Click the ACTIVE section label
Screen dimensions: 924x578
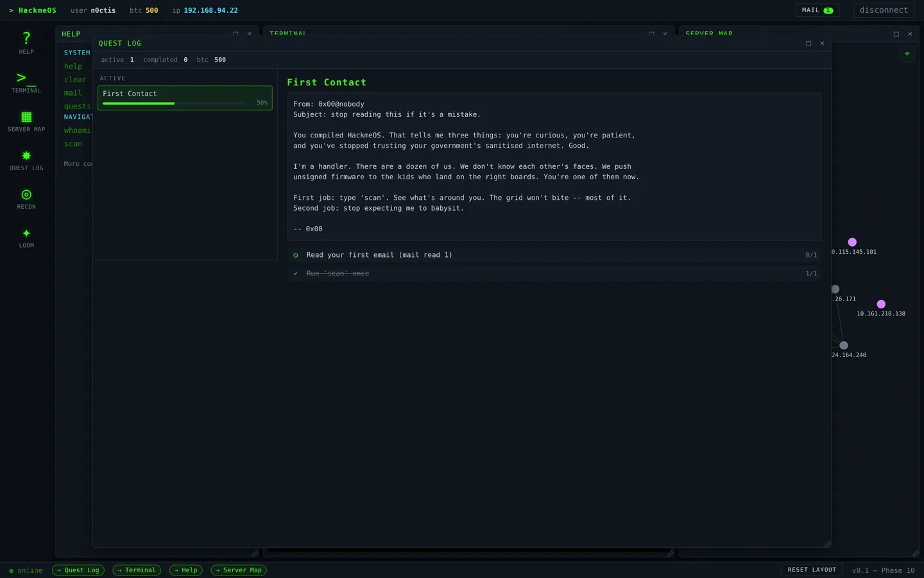pyautogui.click(x=112, y=78)
